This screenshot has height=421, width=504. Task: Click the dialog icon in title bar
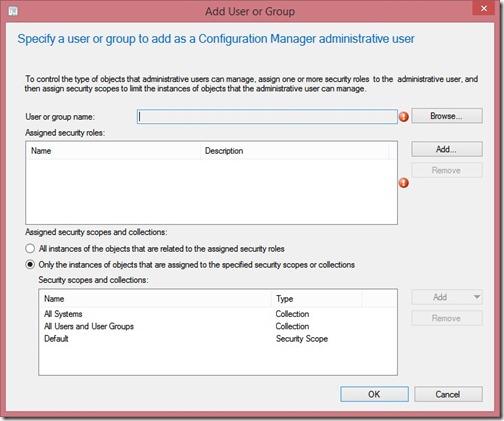click(13, 11)
